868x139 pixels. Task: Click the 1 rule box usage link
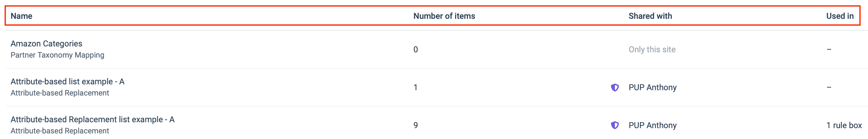(x=844, y=125)
